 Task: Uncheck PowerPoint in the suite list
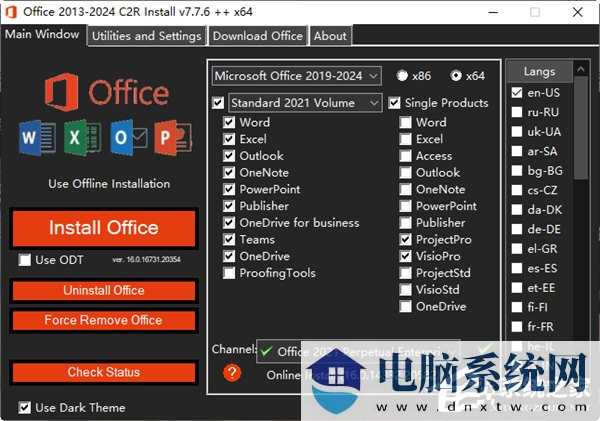(229, 189)
